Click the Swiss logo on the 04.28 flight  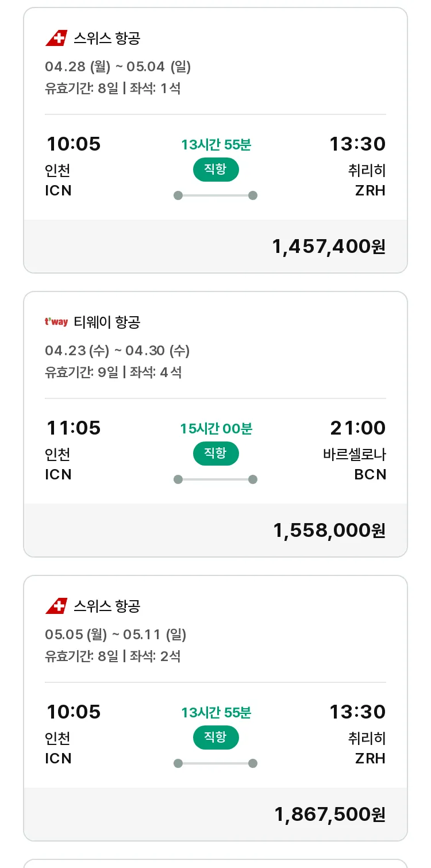(56, 39)
